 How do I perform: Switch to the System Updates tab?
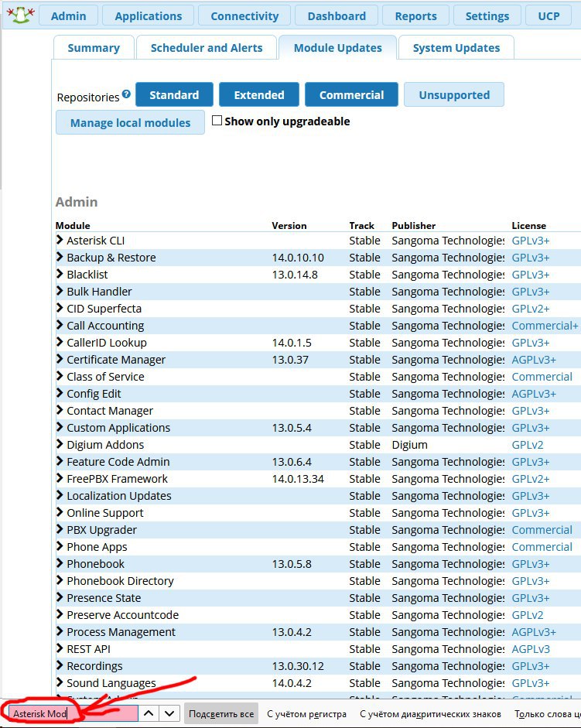pos(456,48)
